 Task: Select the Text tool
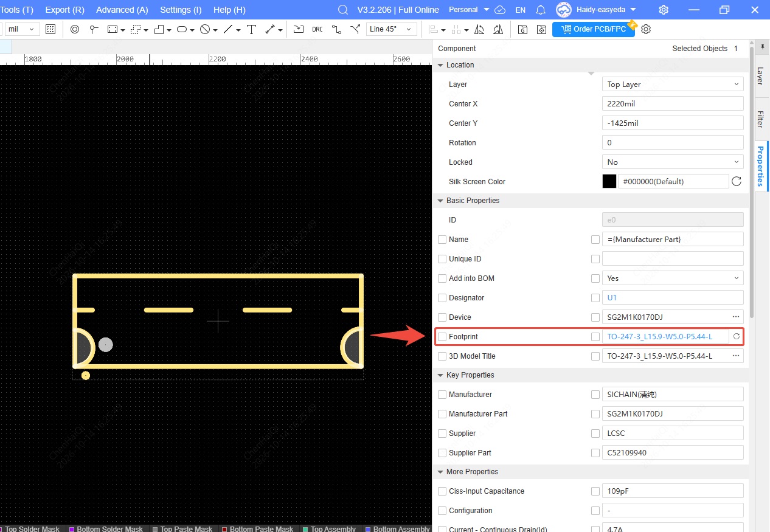coord(251,29)
